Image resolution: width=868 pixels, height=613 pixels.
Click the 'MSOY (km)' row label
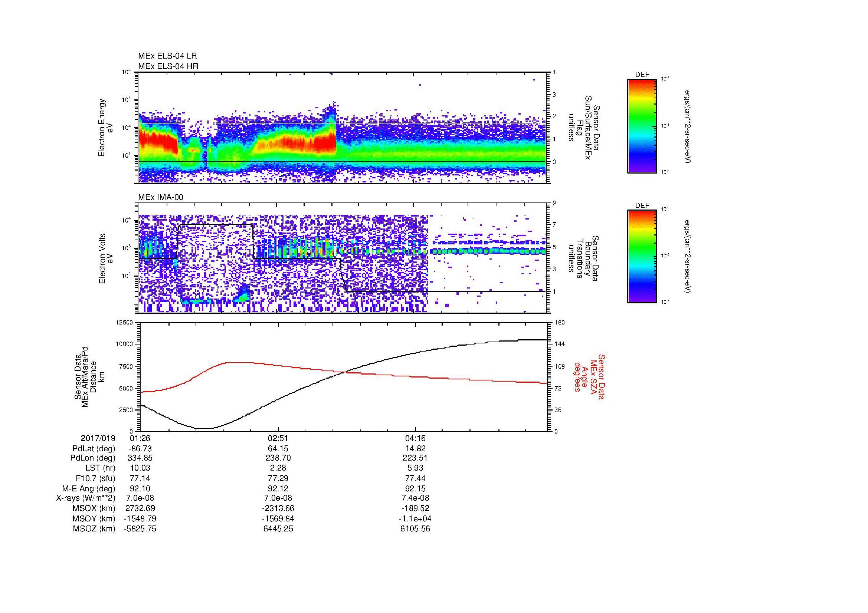(94, 518)
